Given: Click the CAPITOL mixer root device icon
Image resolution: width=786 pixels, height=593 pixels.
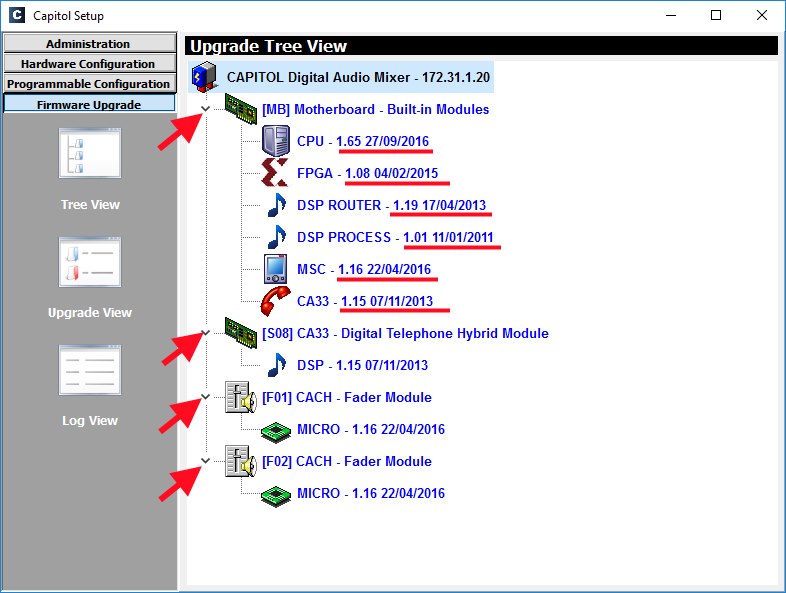Looking at the screenshot, I should 205,77.
